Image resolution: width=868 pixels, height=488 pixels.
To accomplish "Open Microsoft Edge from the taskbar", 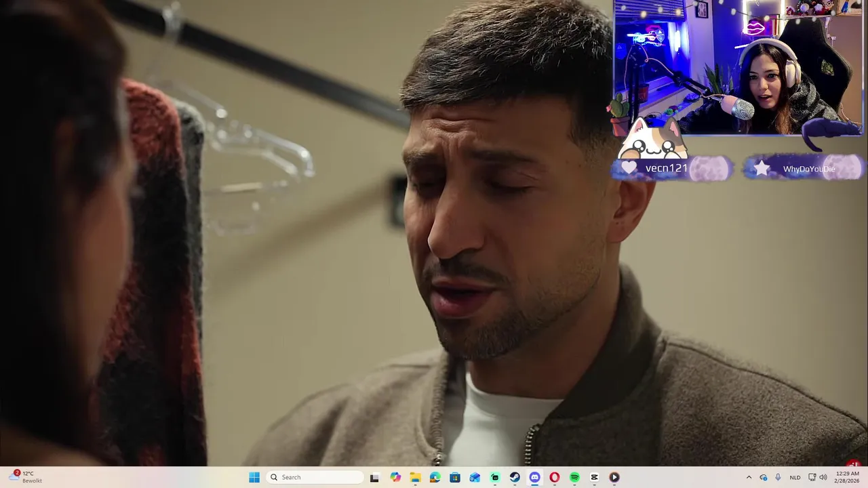I will coord(435,477).
